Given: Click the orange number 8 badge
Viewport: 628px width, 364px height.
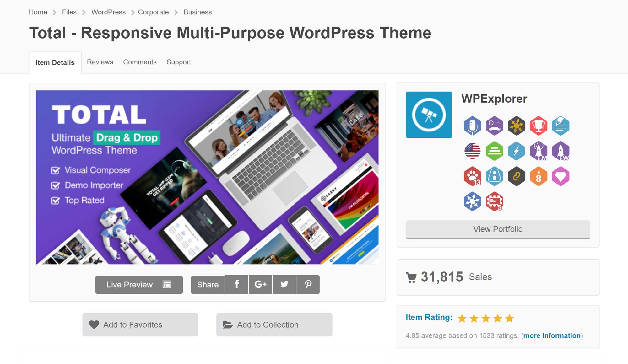Looking at the screenshot, I should [x=539, y=176].
